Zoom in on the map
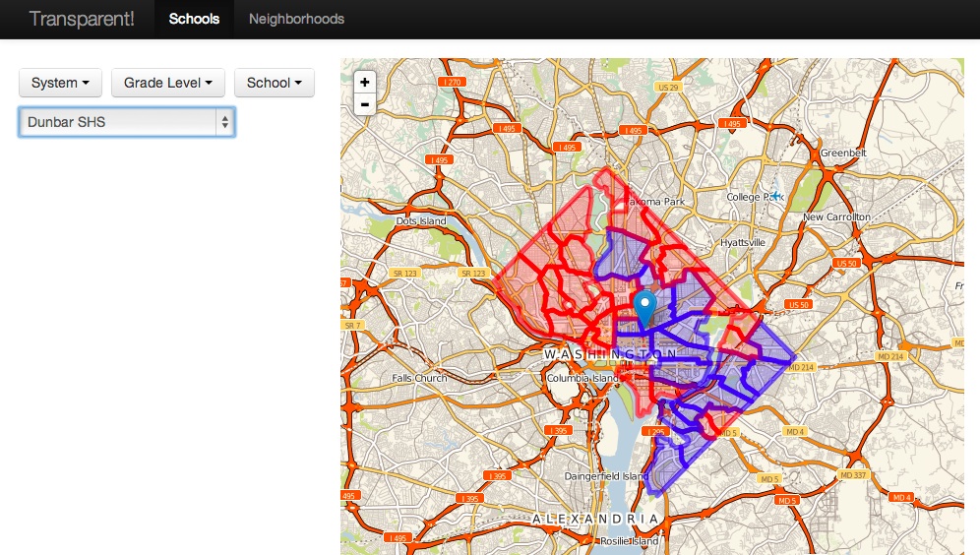The height and width of the screenshot is (555, 980). pos(365,83)
